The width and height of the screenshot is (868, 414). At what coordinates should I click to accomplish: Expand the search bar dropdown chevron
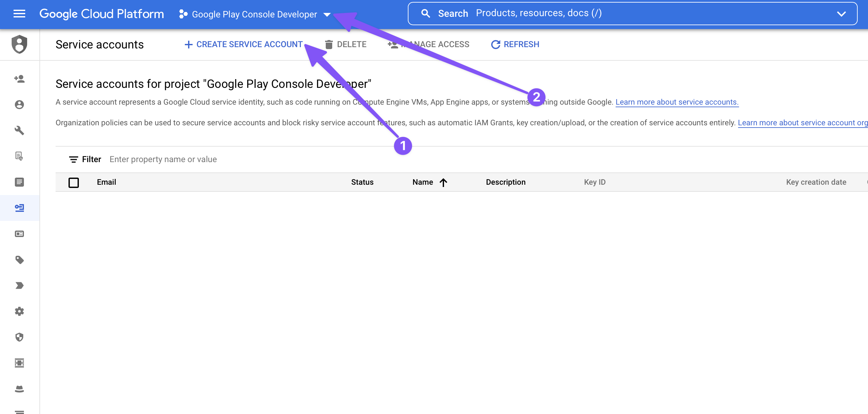(x=841, y=14)
